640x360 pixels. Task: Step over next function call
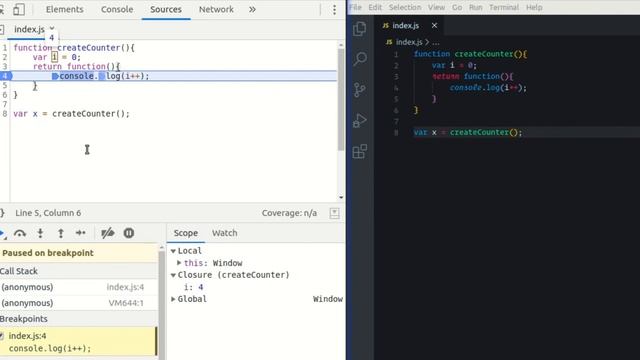[20, 233]
